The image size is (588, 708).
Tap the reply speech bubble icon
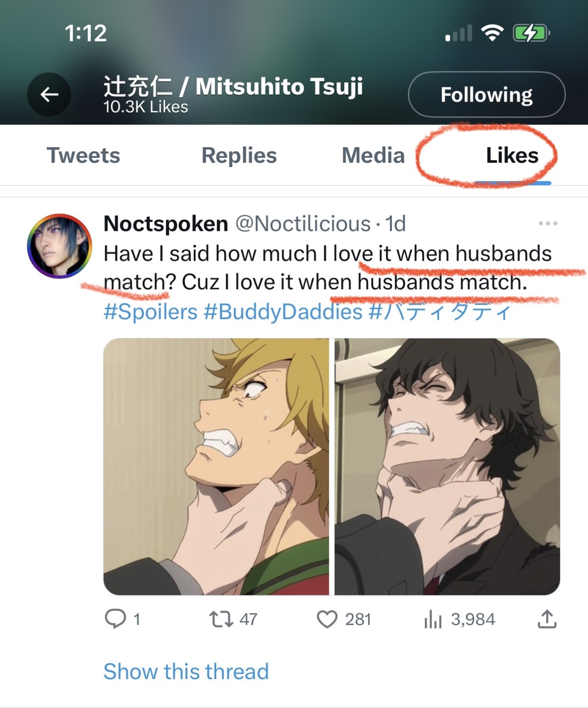point(115,619)
